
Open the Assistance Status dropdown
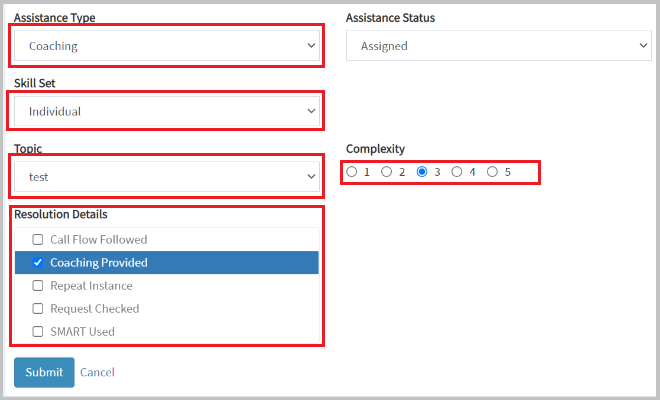tap(499, 45)
